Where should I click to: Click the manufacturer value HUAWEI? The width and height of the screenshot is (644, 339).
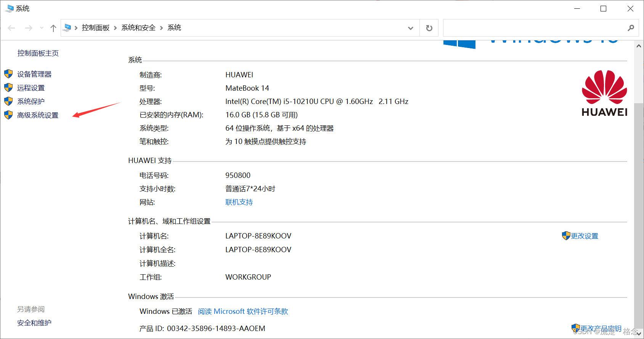pos(239,75)
